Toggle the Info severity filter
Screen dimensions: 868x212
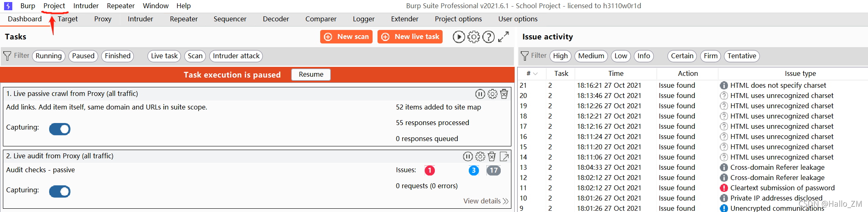[x=644, y=56]
